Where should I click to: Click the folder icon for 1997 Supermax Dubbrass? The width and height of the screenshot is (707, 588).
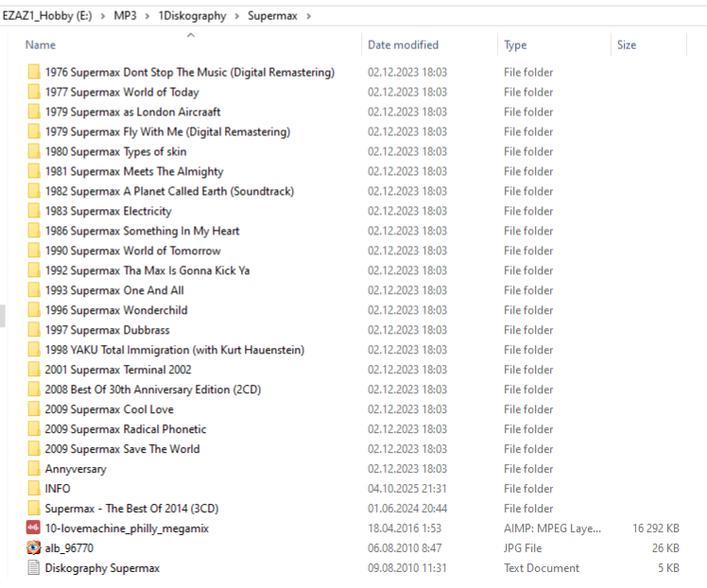click(x=34, y=330)
